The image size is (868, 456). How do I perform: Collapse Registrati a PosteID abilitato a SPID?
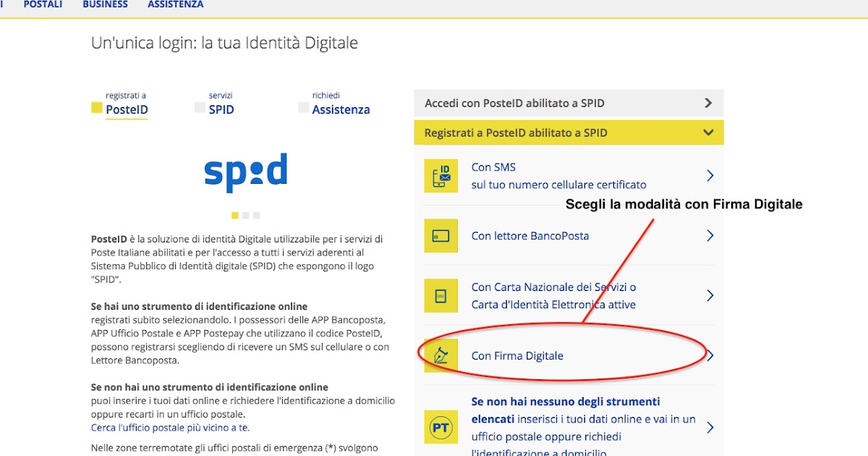click(569, 132)
